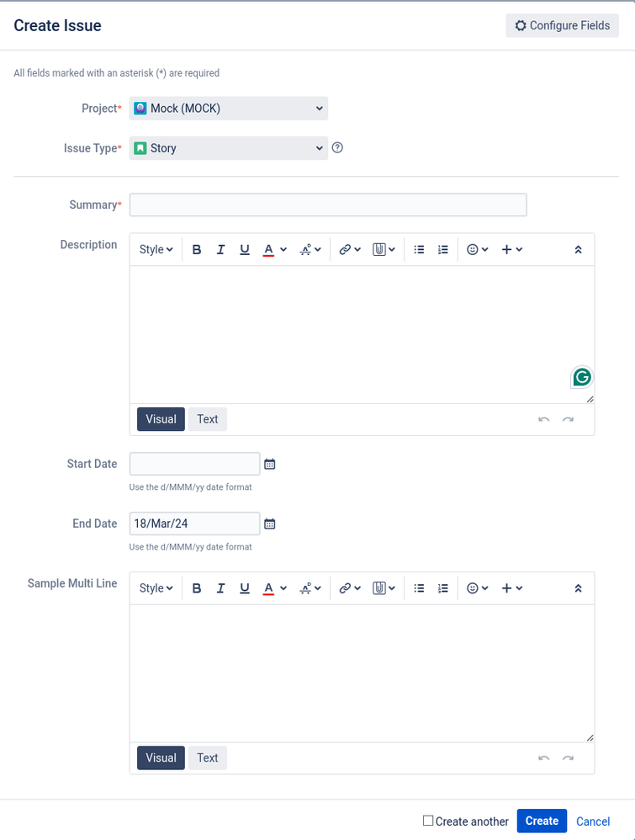Open link dropdown in Description toolbar

[350, 250]
